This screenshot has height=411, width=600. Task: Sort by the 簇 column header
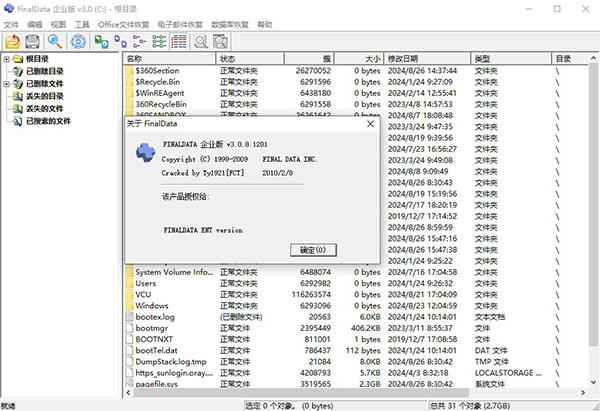(x=309, y=59)
